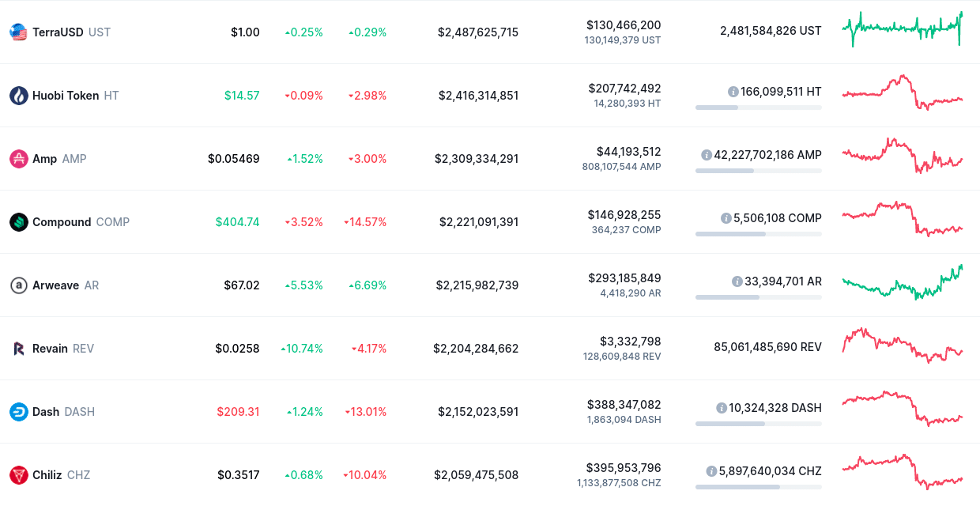View the Huobi Token 7-day sparkline chart
This screenshot has height=506, width=980.
pyautogui.click(x=903, y=93)
